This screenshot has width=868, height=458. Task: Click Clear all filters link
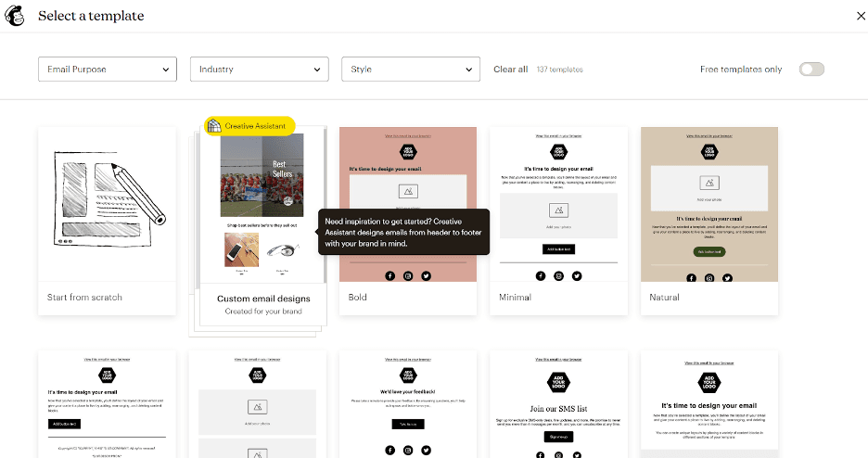click(510, 70)
